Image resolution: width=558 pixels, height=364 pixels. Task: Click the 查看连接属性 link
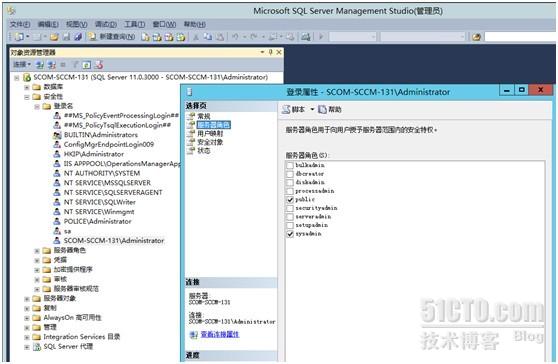[x=220, y=334]
